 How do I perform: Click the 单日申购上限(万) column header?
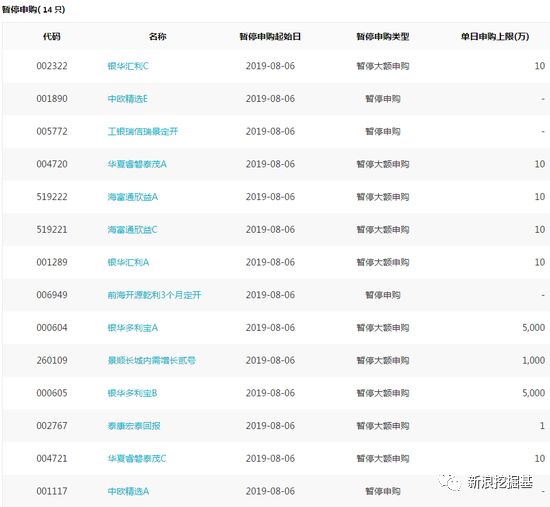[x=495, y=36]
